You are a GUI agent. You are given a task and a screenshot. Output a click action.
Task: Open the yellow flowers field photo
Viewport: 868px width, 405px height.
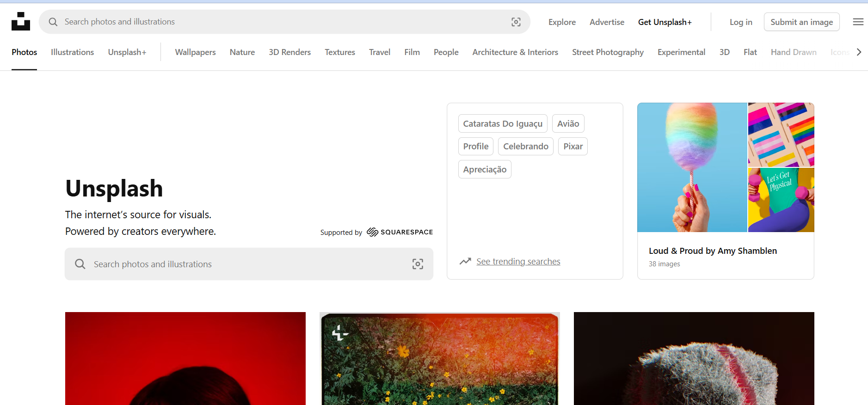[x=440, y=358]
